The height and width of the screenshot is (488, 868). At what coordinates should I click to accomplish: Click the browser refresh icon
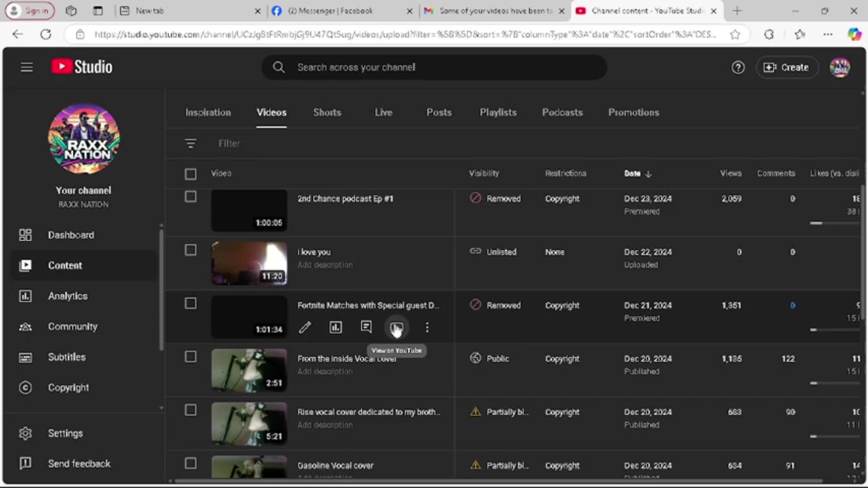coord(45,34)
